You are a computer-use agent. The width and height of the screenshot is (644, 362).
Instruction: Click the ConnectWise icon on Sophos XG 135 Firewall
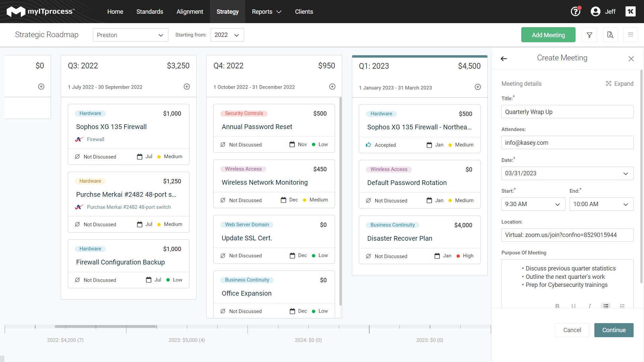coord(79,139)
